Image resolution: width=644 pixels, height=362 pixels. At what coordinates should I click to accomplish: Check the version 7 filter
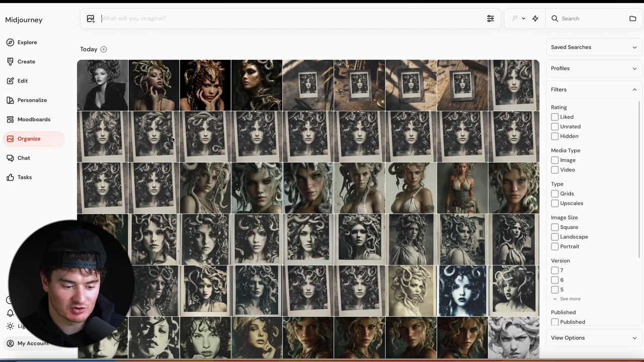coord(554,270)
